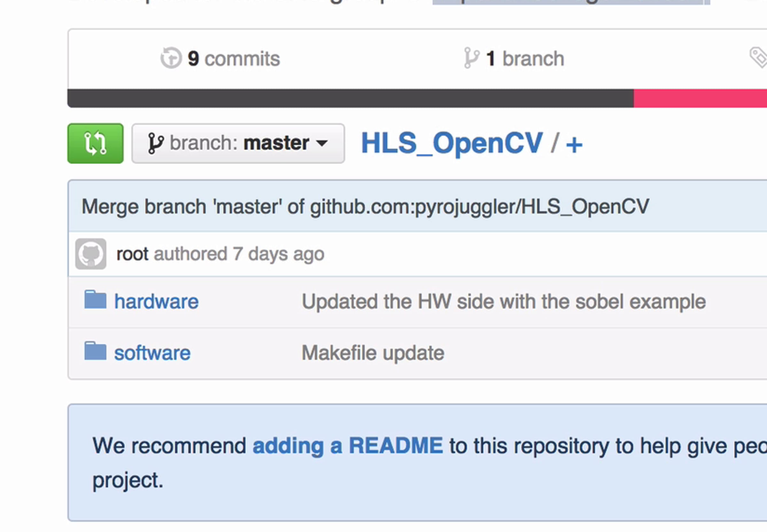Image resolution: width=767 pixels, height=532 pixels.
Task: Click the tag icon at right edge
Action: 759,57
